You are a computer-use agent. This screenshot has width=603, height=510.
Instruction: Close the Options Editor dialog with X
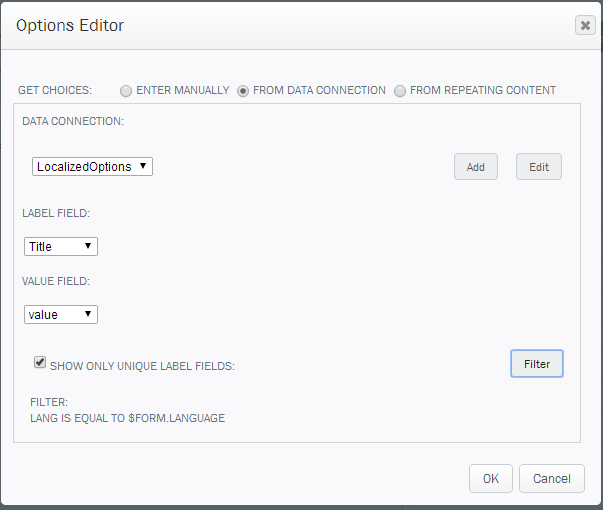tap(585, 25)
